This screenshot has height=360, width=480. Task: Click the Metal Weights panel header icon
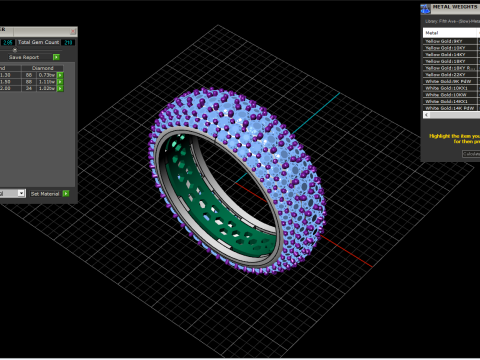[426, 9]
